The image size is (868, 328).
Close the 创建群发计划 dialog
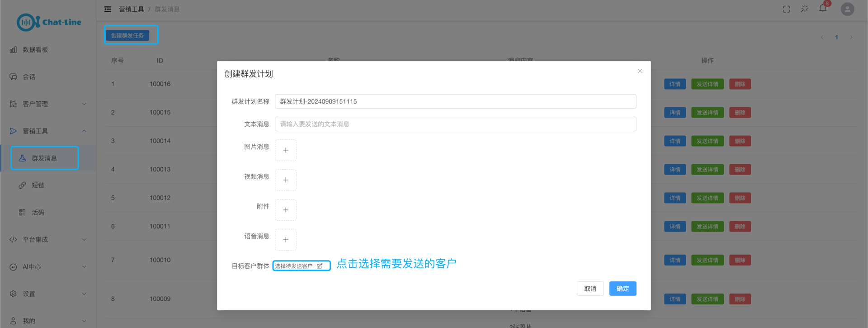pos(640,71)
